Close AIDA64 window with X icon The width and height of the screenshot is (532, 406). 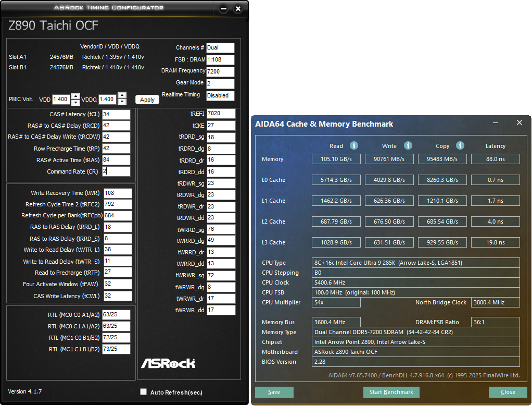tap(520, 122)
